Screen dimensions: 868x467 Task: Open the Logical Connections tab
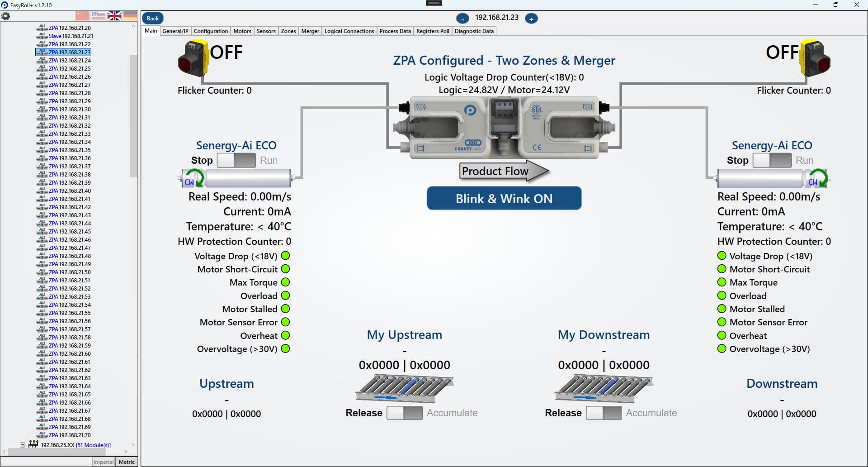[x=349, y=31]
